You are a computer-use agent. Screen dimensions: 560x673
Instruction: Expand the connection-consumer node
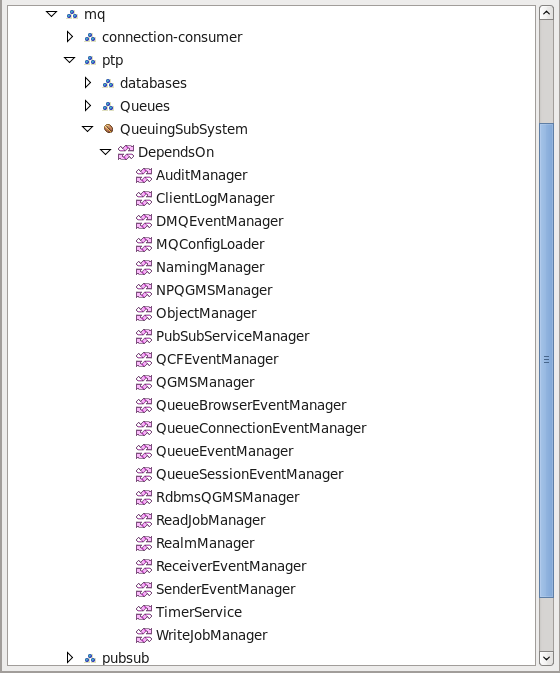70,37
